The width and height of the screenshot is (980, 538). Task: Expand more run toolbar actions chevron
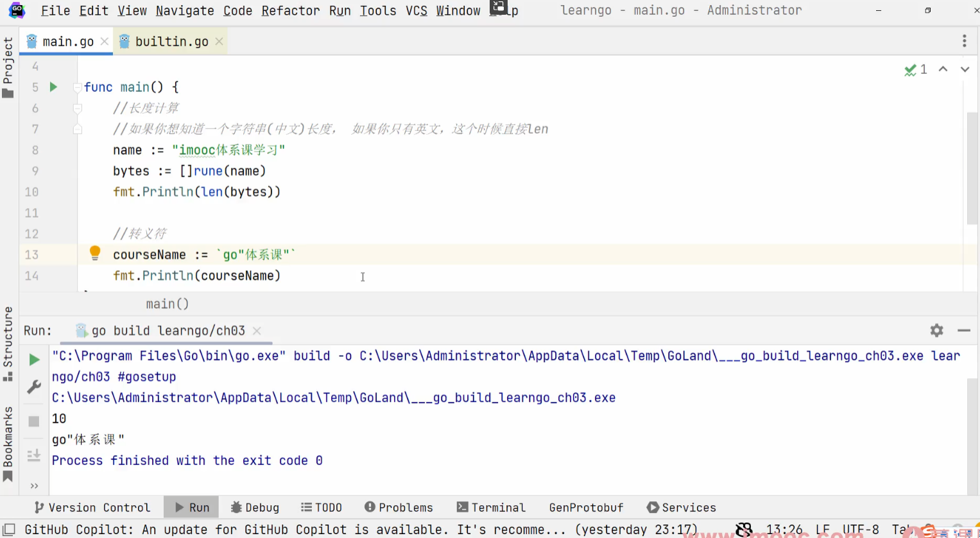click(x=34, y=486)
